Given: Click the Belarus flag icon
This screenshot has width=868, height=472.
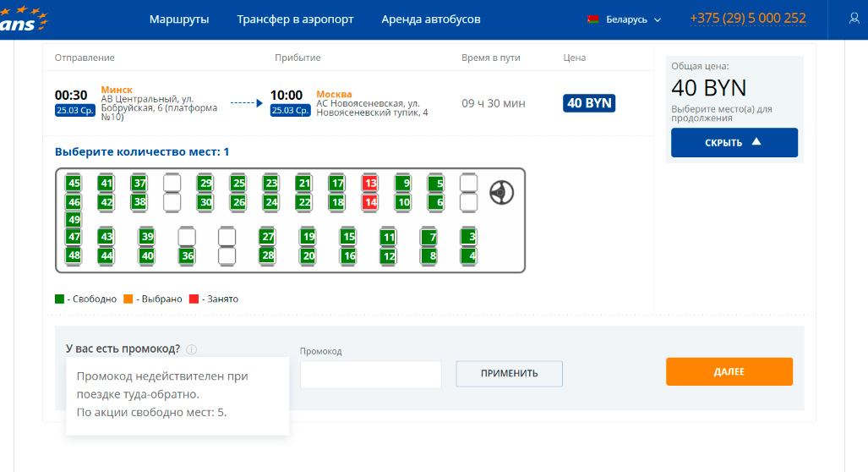Looking at the screenshot, I should 592,19.
